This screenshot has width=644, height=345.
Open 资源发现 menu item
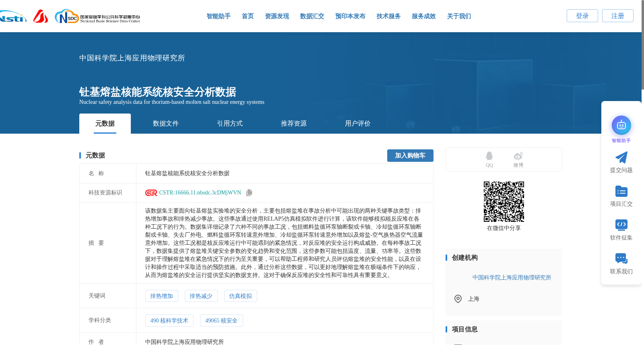tap(277, 16)
